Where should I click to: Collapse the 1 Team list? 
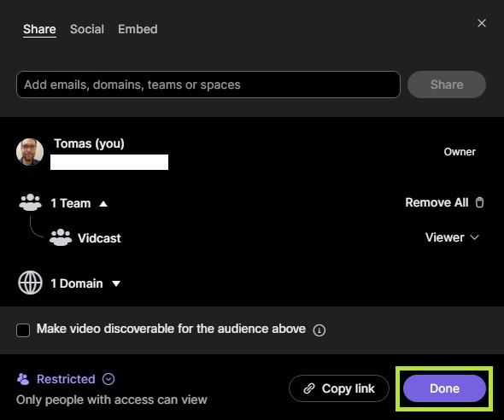[103, 204]
